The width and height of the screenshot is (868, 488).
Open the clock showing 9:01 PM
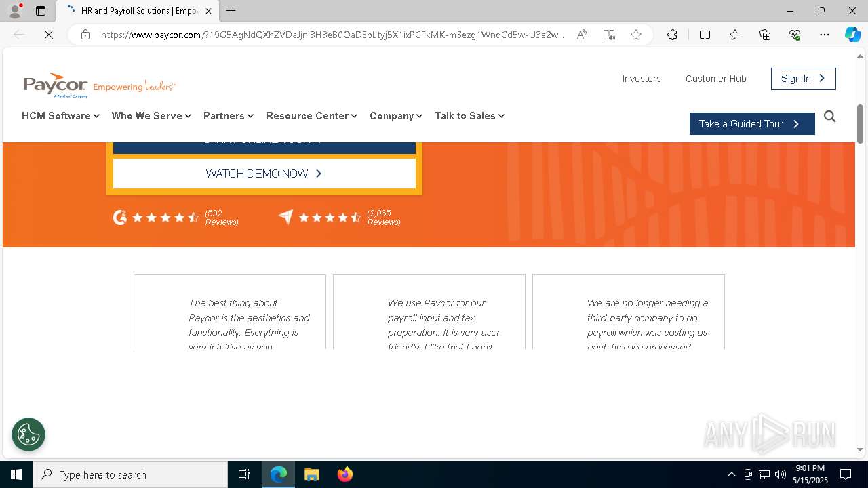[810, 474]
